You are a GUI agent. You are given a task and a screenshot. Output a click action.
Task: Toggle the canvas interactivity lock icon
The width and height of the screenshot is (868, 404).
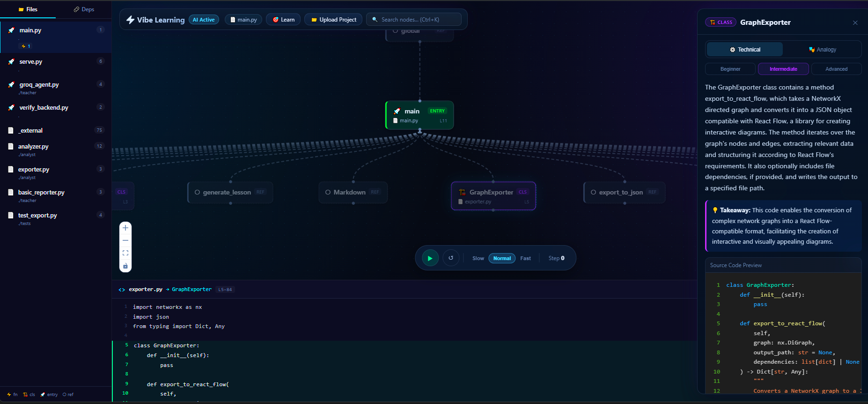[x=125, y=266]
